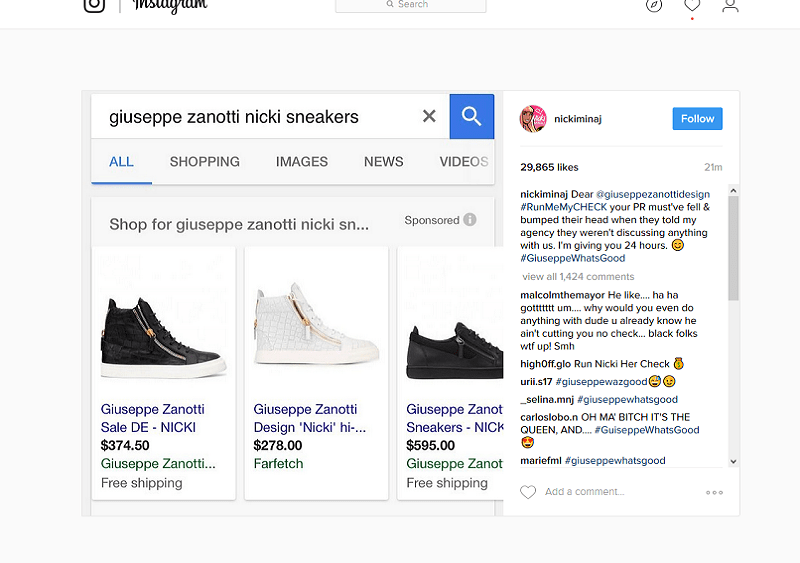This screenshot has height=563, width=800.
Task: Open the profile person icon
Action: (730, 6)
